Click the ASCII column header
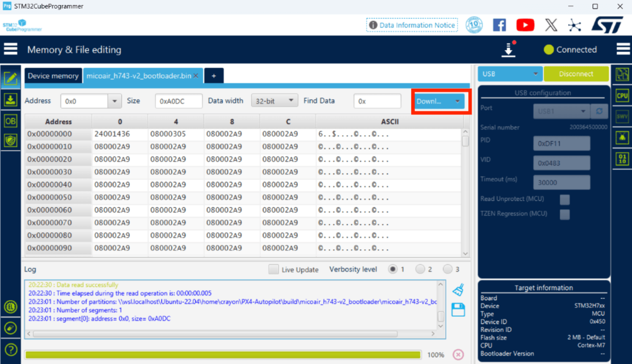Screen dimensions: 632x364 [x=389, y=121]
